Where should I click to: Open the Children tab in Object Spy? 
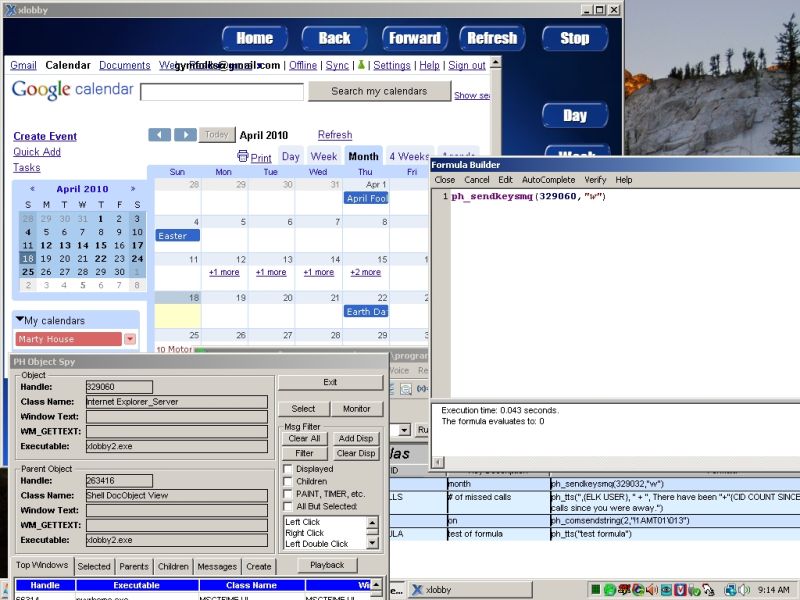pos(173,566)
